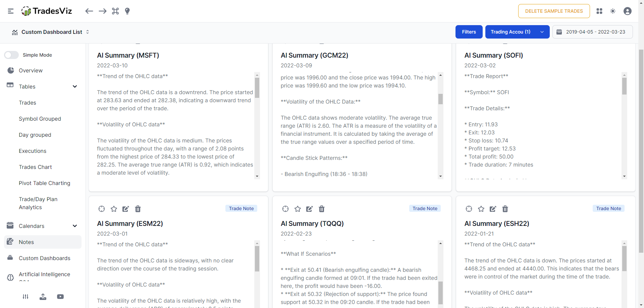
Task: Open Executions table
Action: (x=33, y=151)
